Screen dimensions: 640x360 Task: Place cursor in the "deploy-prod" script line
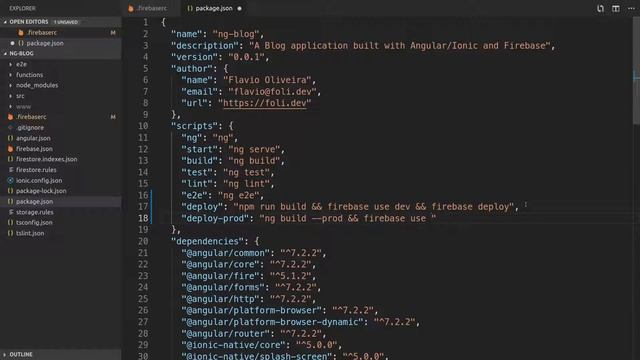(308, 218)
